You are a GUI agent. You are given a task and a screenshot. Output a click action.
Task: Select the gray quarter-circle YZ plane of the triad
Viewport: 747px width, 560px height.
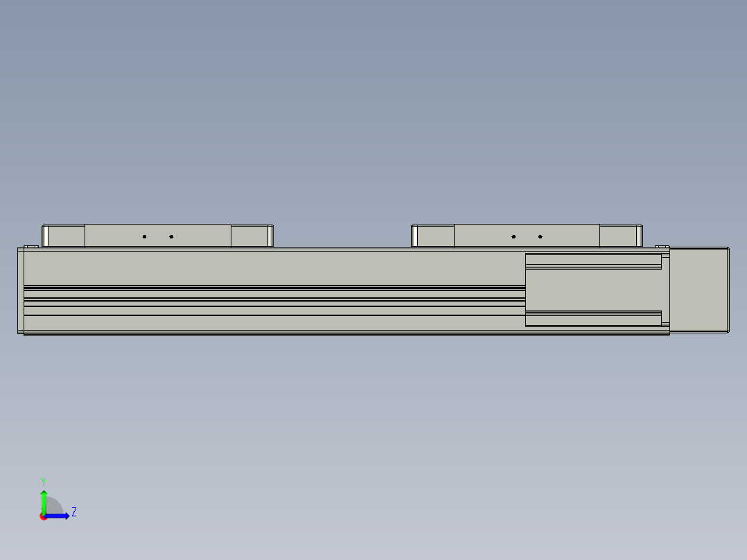coord(54,507)
